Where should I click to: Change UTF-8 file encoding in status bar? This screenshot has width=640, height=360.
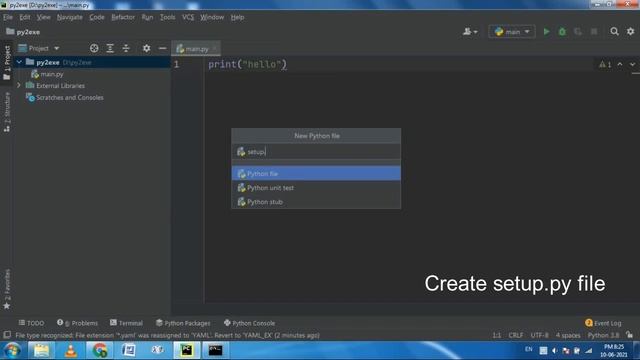pos(540,335)
